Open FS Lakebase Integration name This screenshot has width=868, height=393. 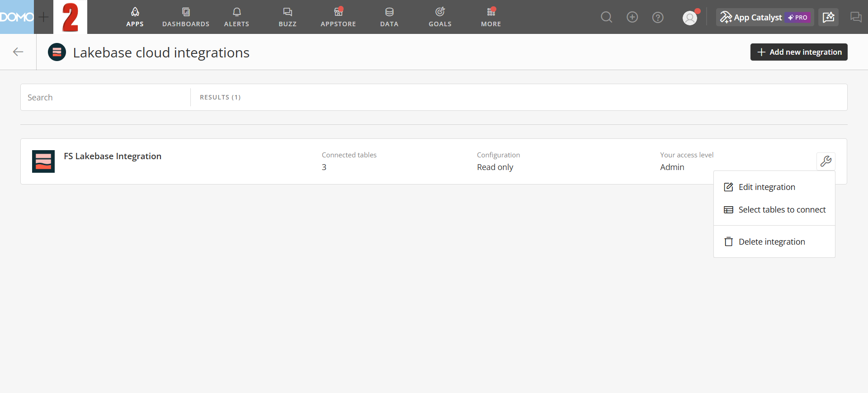point(113,156)
